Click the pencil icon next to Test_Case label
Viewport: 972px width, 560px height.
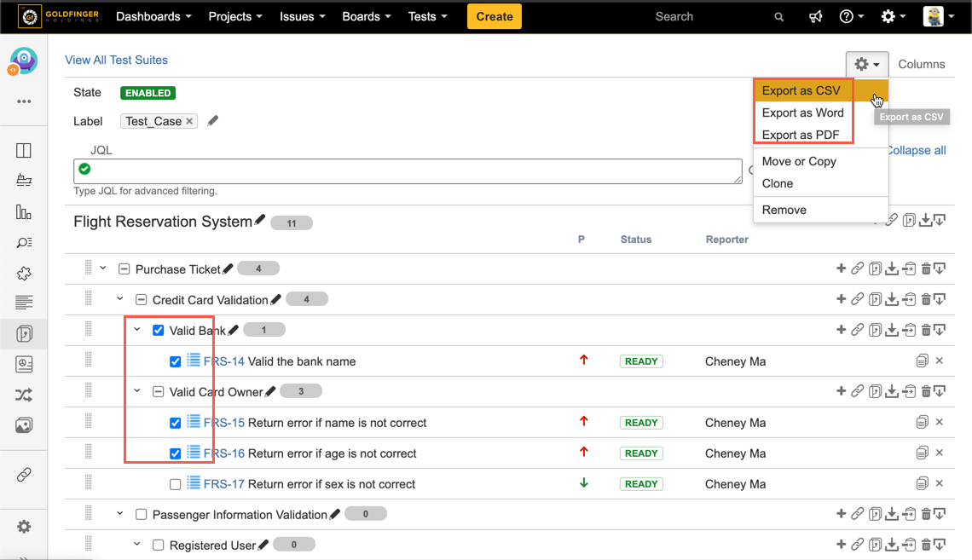(x=213, y=121)
